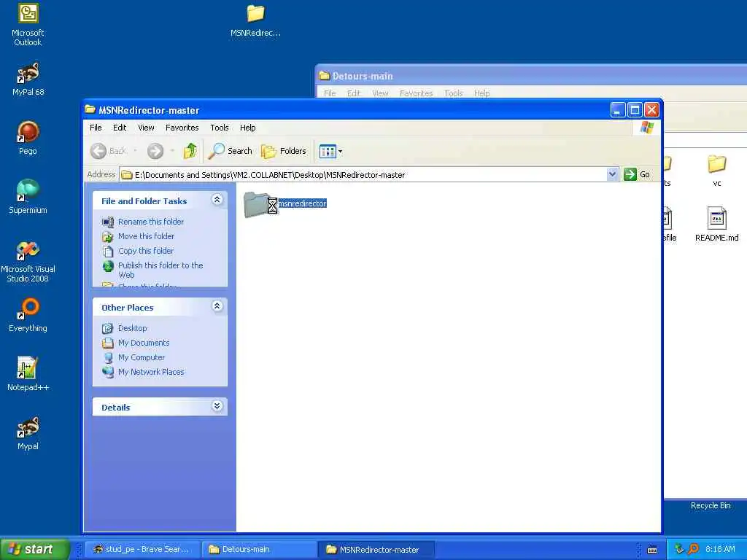Toggle the Folders pane
This screenshot has width=747, height=560.
point(284,151)
